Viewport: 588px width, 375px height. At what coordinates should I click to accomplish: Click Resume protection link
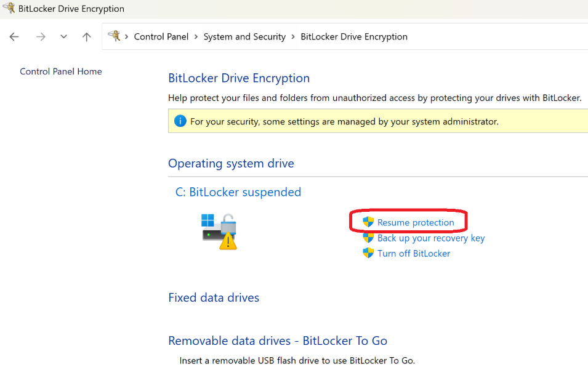(x=416, y=222)
